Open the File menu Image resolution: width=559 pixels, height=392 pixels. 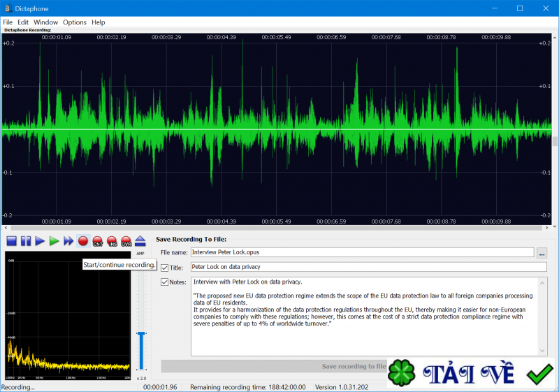click(x=8, y=22)
